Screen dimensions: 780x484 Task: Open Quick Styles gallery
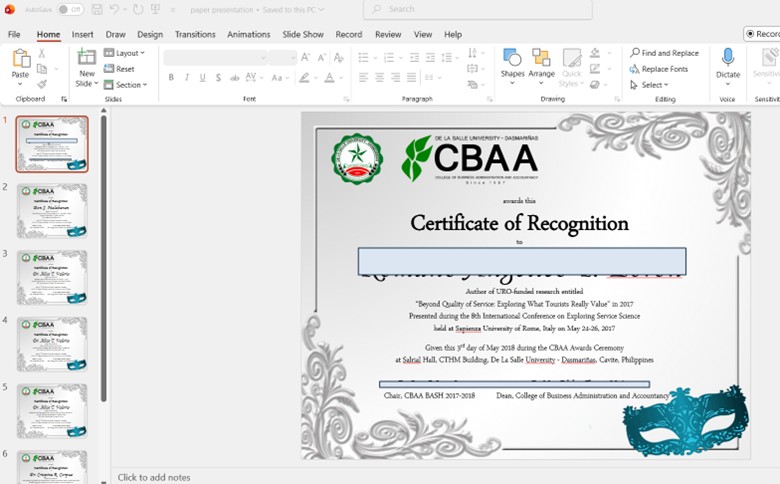pos(572,68)
